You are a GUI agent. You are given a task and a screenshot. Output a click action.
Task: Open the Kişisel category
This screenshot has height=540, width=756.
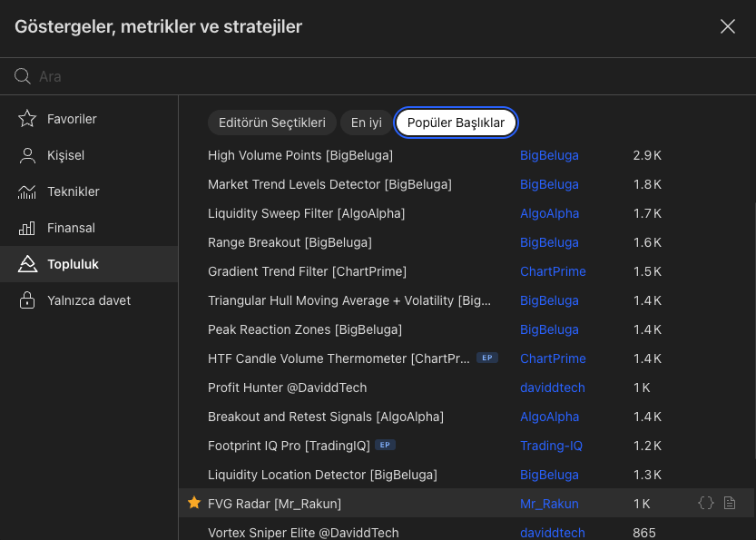pyautogui.click(x=89, y=155)
